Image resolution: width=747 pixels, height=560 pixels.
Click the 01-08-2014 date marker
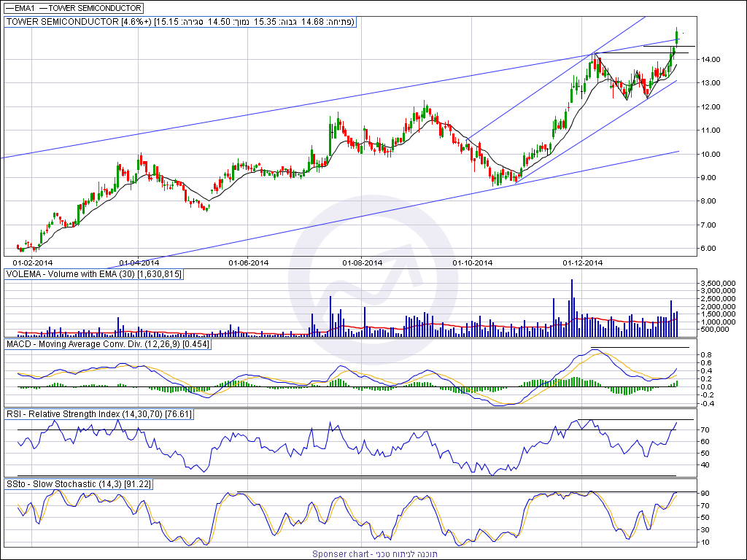362,262
